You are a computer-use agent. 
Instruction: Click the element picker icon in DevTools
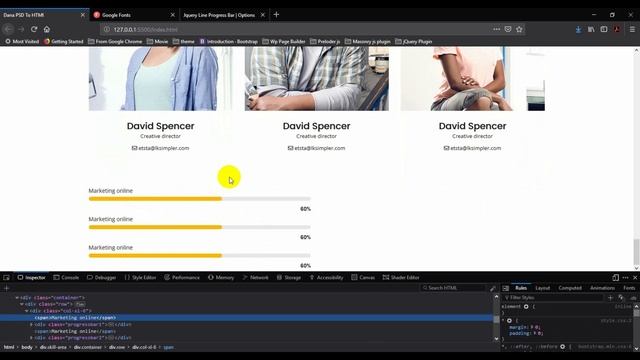click(x=7, y=278)
